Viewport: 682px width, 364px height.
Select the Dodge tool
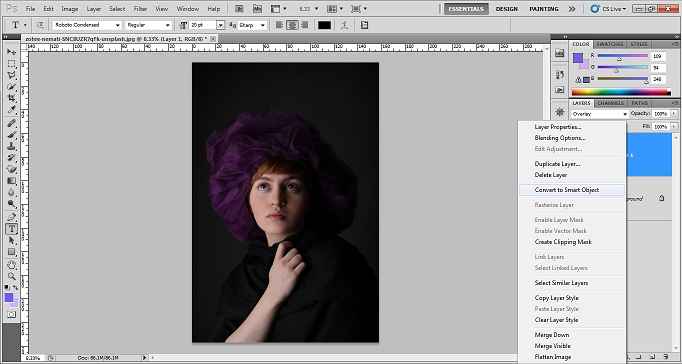pos(11,204)
